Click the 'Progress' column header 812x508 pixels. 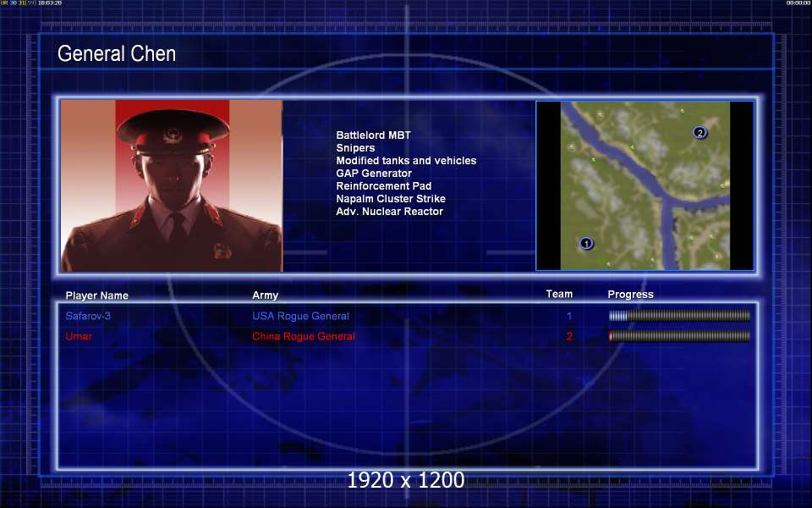pyautogui.click(x=630, y=295)
